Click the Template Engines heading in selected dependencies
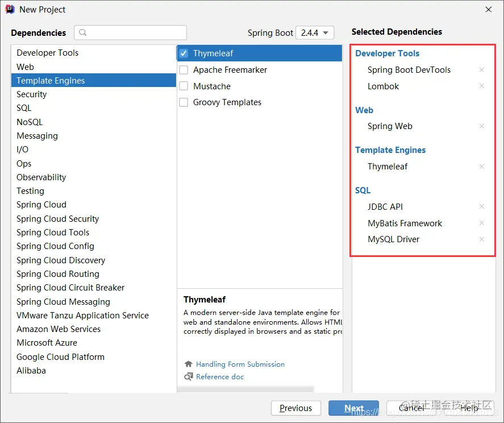The image size is (504, 423). click(390, 150)
